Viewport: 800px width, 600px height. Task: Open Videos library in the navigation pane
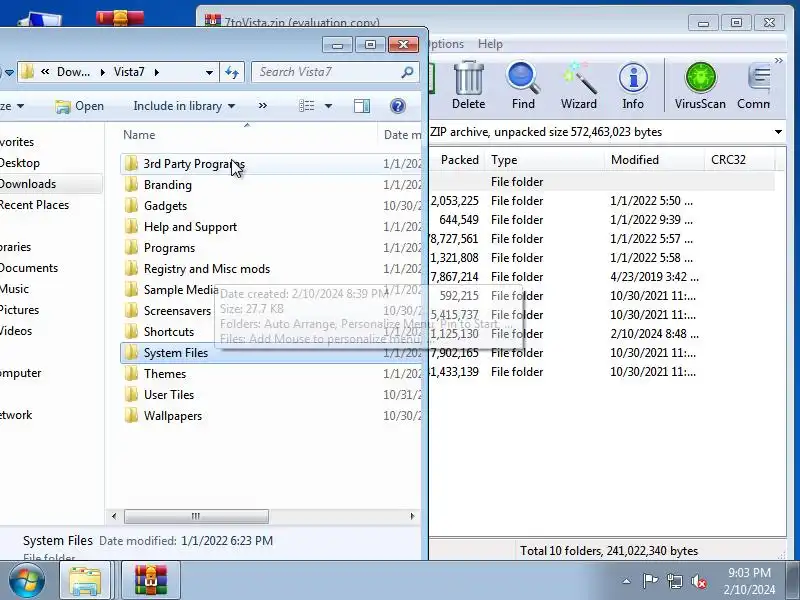(x=16, y=331)
